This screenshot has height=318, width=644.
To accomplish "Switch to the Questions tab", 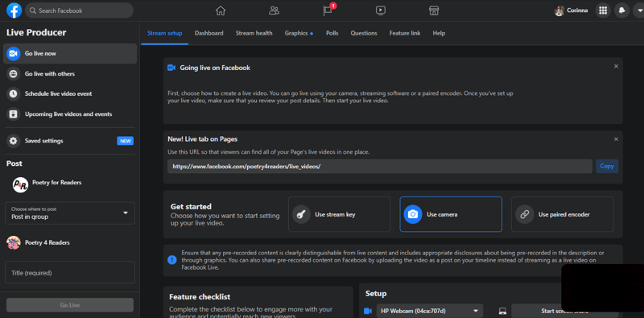I will [x=364, y=33].
